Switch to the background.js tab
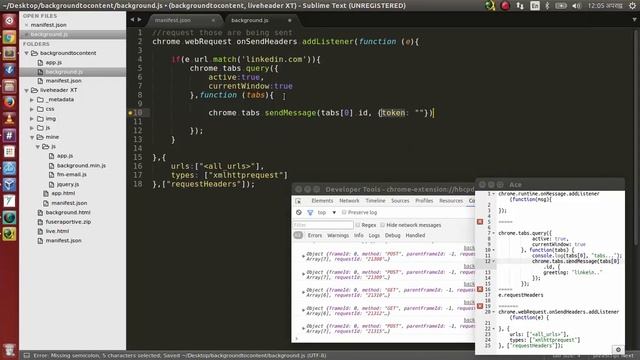 [x=249, y=20]
